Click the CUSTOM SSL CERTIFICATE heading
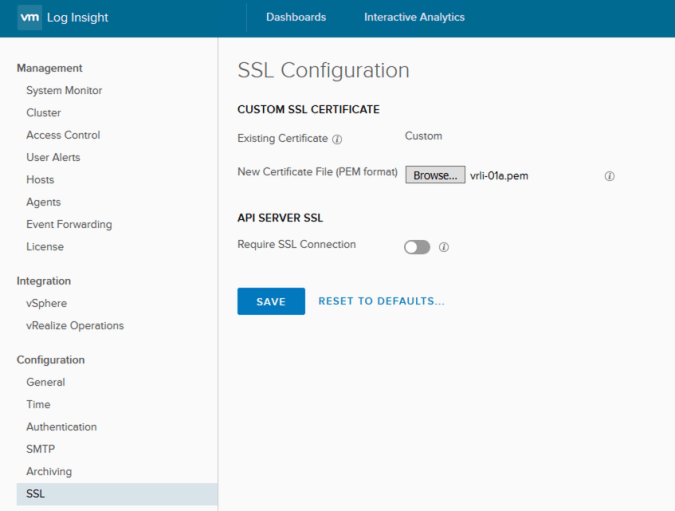This screenshot has height=511, width=675. [308, 110]
